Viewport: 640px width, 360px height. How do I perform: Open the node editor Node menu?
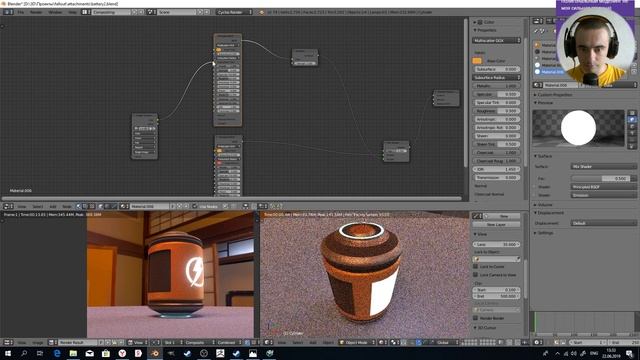pos(67,207)
